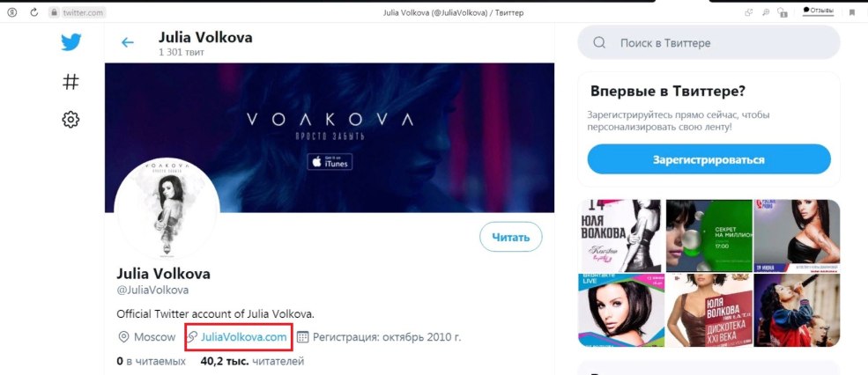Click the Зарегистрироваться sign-up button
The width and height of the screenshot is (868, 375).
(x=708, y=160)
